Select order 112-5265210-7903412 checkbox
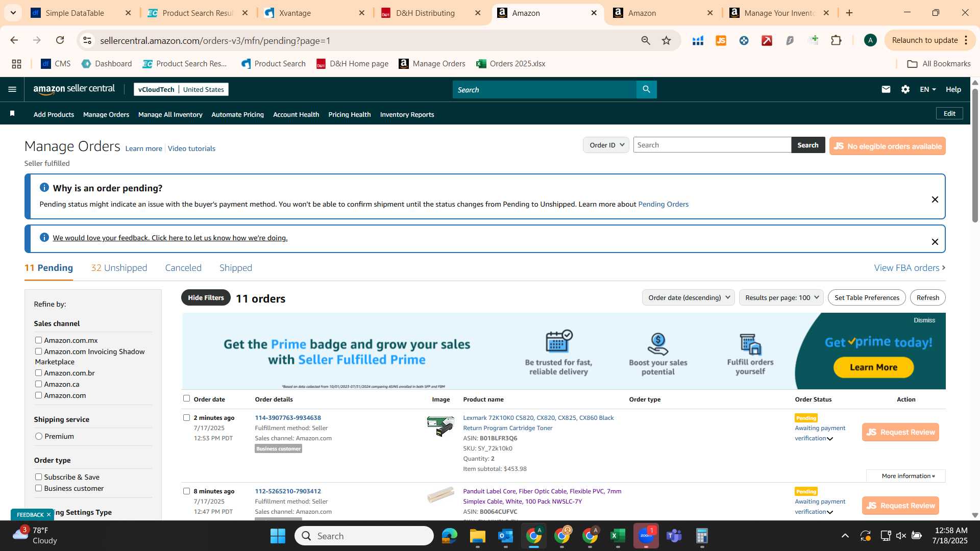 (186, 491)
